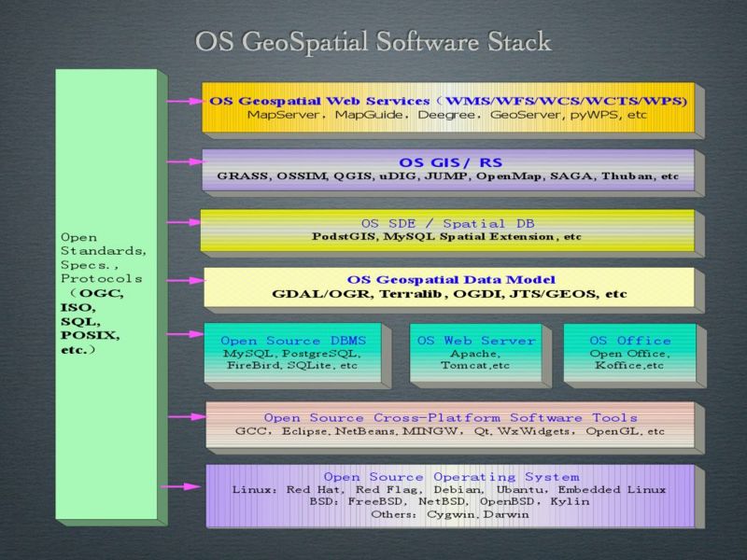This screenshot has height=560, width=747.
Task: Select the OS Geospatial Web Services heading
Action: [448, 100]
